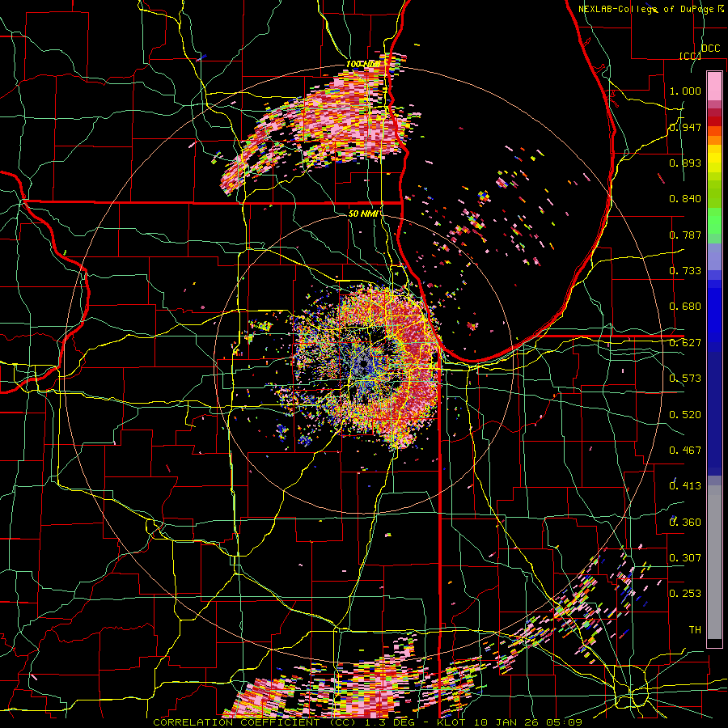Select the 0.573 scale value

pos(685,379)
